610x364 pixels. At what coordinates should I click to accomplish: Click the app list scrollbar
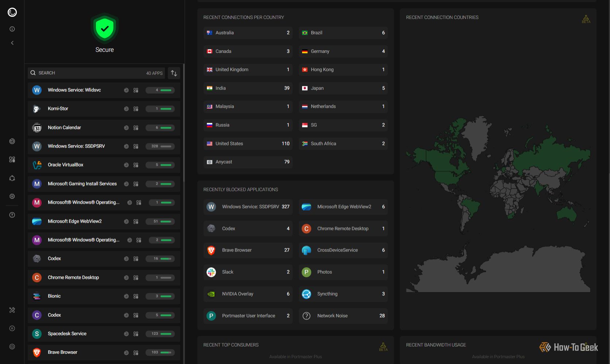[184, 122]
